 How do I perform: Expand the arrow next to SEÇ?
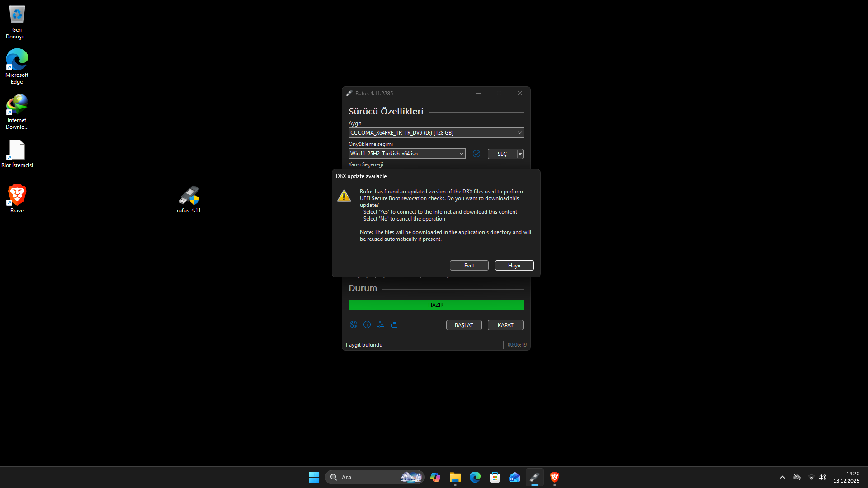(x=520, y=154)
